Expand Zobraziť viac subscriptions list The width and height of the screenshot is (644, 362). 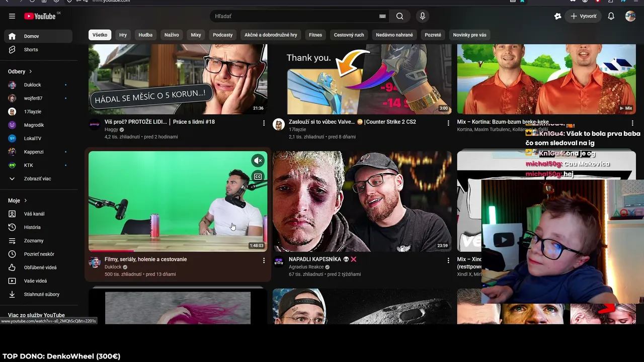[x=38, y=178]
